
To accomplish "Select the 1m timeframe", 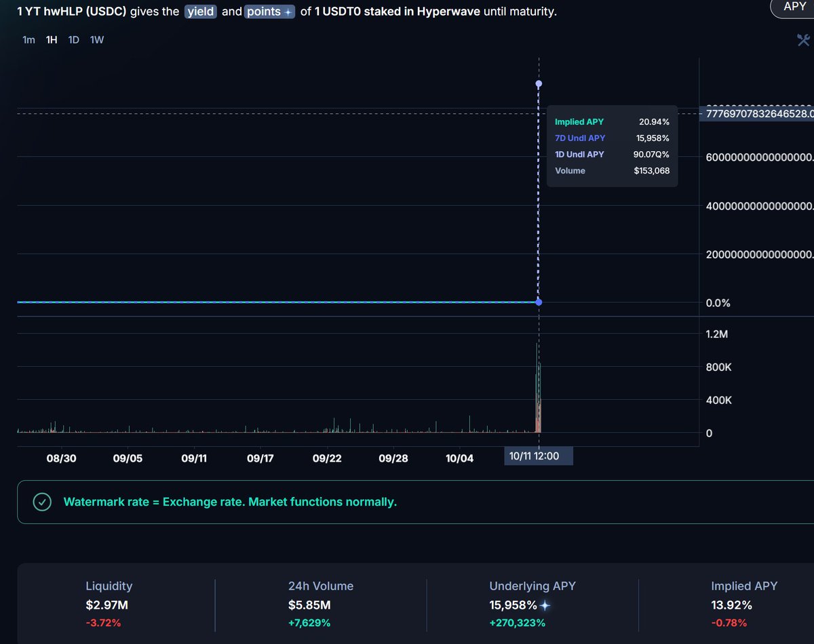I will 28,39.
